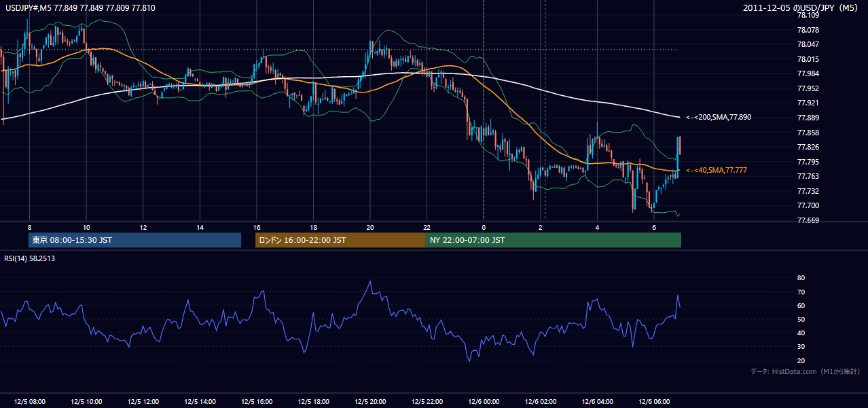Click the 12/6 04:00 time label
This screenshot has width=868, height=408.
597,402
